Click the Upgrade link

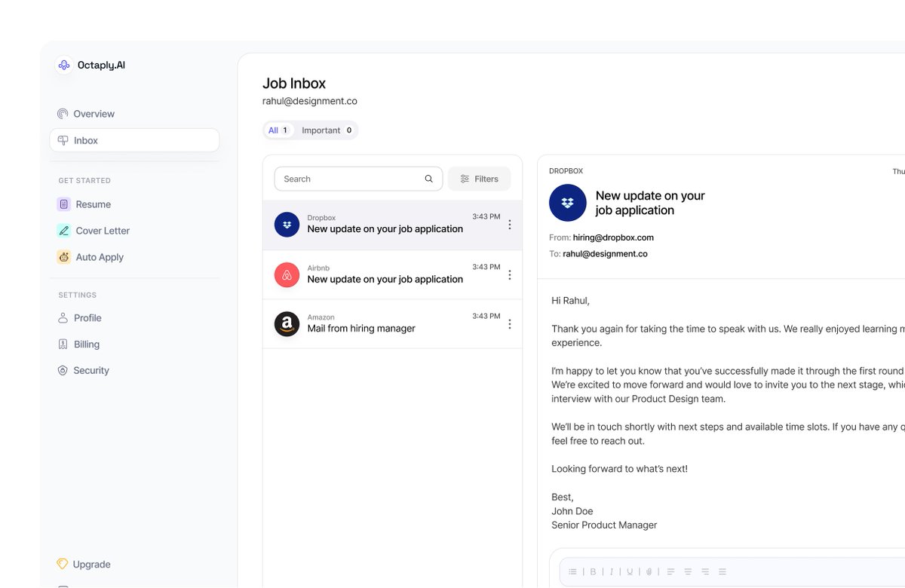tap(92, 564)
